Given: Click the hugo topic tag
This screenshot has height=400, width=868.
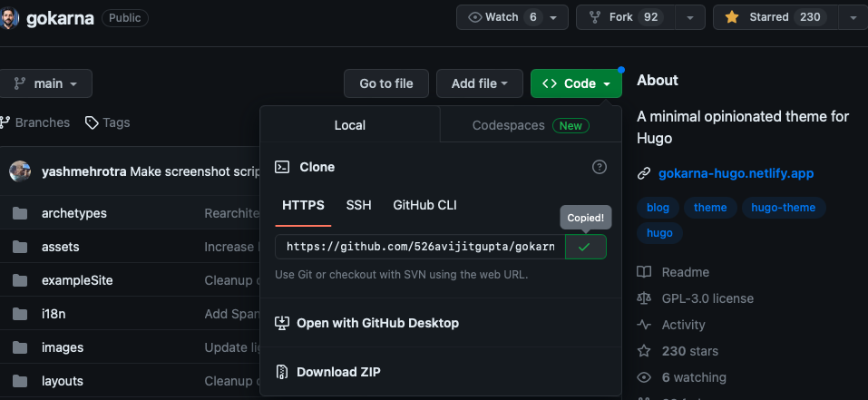Looking at the screenshot, I should tap(659, 233).
